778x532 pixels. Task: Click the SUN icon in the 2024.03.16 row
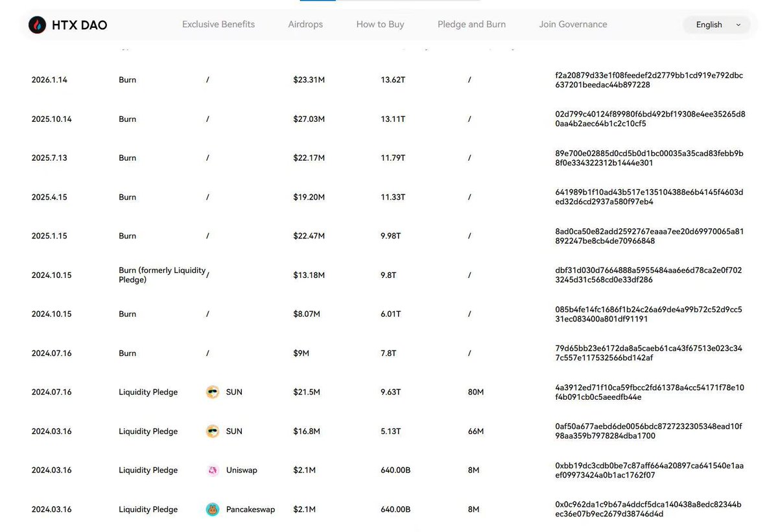click(213, 431)
